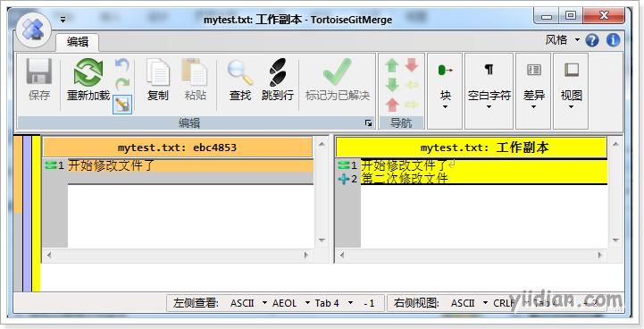Screen dimensions: 644x329
Task: Go to next difference, green down arrow
Action: click(392, 85)
